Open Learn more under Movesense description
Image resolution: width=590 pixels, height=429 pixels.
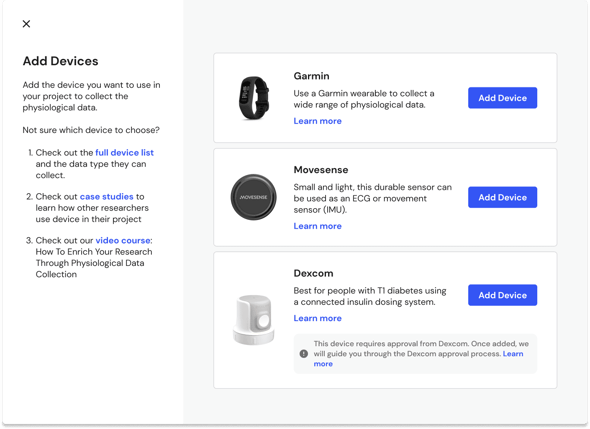click(318, 226)
